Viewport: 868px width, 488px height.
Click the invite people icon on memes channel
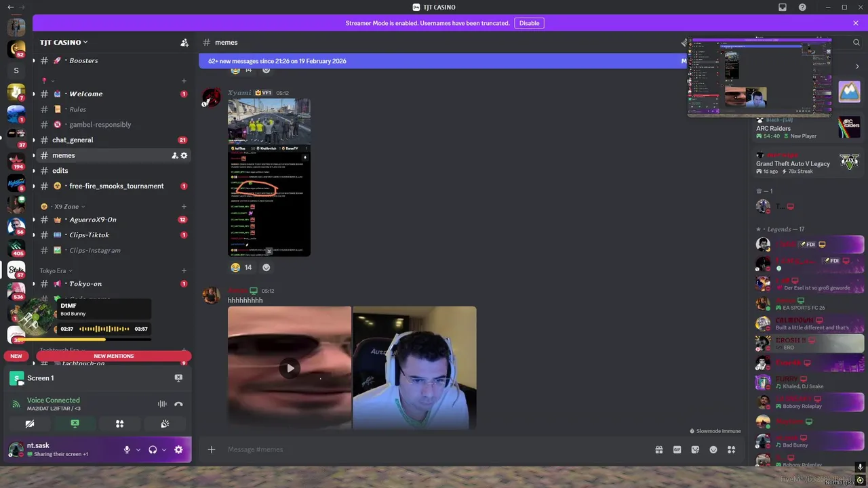pyautogui.click(x=174, y=155)
